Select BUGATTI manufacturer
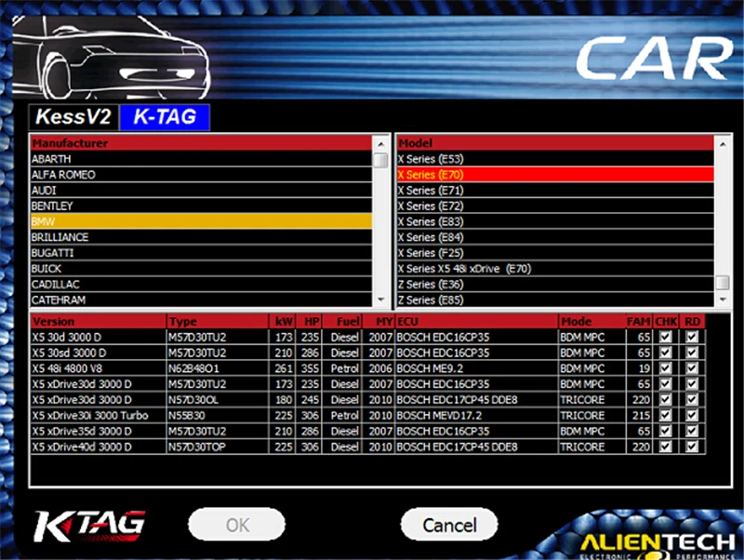This screenshot has width=744, height=560. [x=201, y=252]
